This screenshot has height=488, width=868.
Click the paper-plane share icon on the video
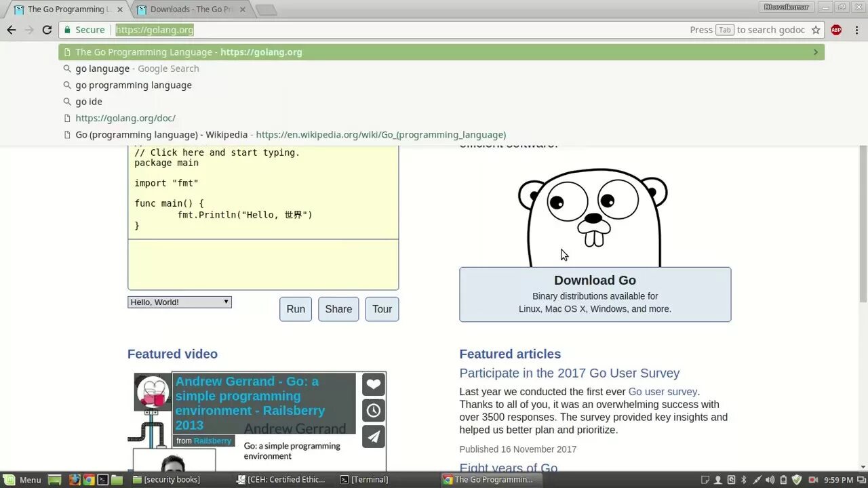(x=374, y=436)
